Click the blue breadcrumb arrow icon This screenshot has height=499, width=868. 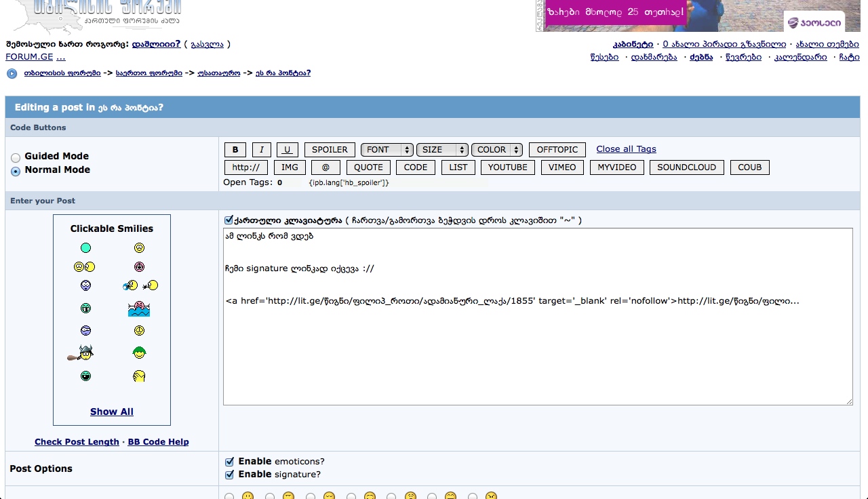point(12,73)
